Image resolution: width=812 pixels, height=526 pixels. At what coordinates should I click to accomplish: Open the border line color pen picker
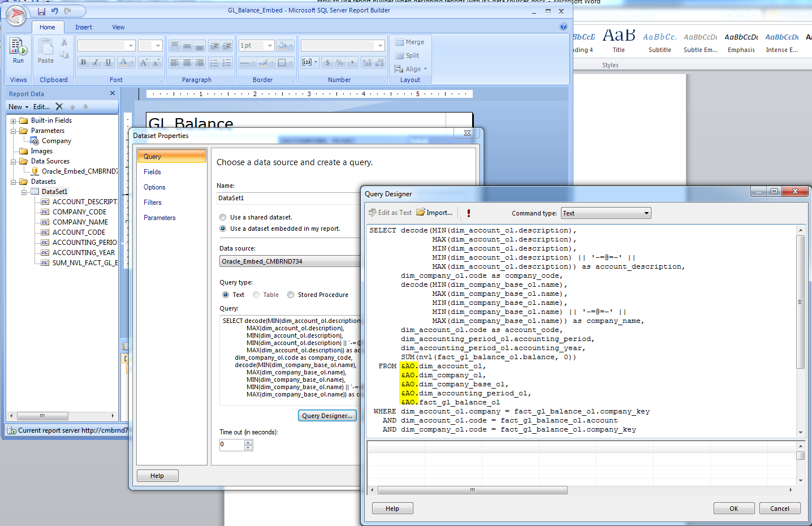coord(266,62)
